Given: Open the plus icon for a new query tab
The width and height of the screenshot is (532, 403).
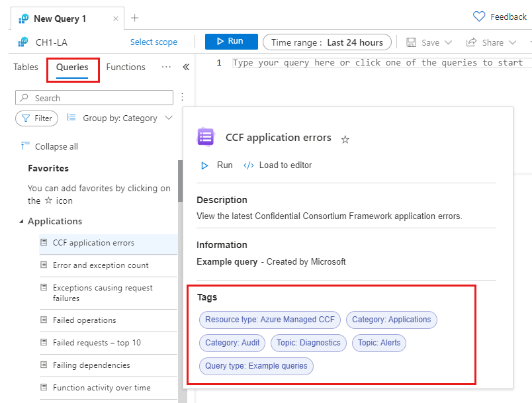Looking at the screenshot, I should (x=134, y=18).
